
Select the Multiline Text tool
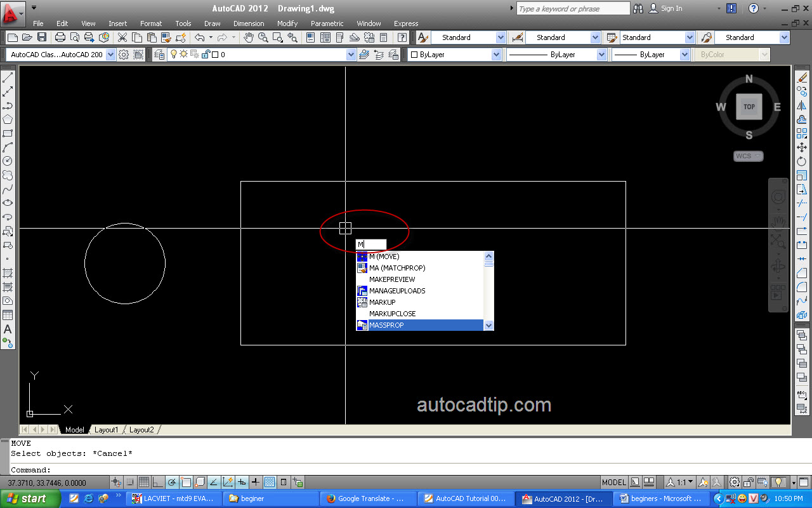pos(8,329)
